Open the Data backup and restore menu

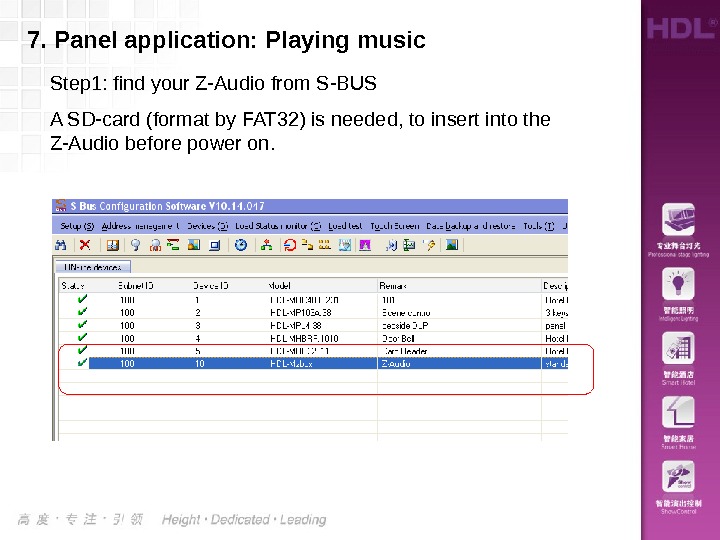coord(471,226)
